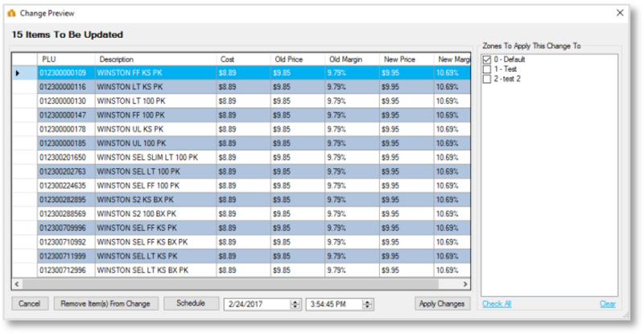Screen dimensions: 644x334
Task: Click Remove Item(s) From Change button
Action: coord(105,303)
